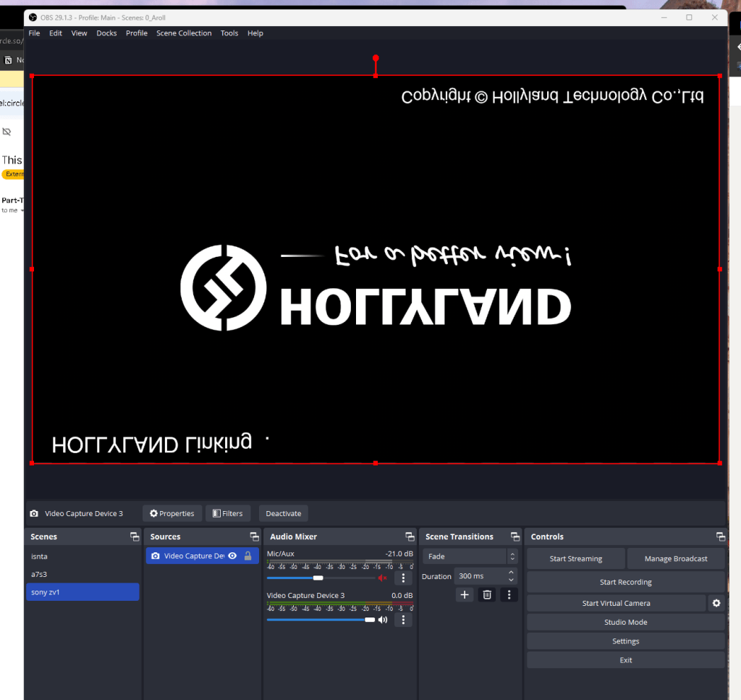Select Video Capture Device source in Sources list

pos(203,556)
